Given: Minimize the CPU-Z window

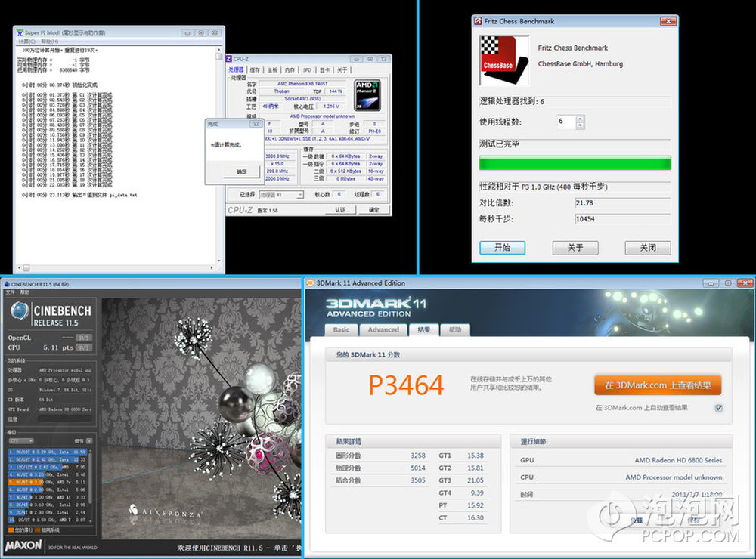Looking at the screenshot, I should tap(357, 59).
